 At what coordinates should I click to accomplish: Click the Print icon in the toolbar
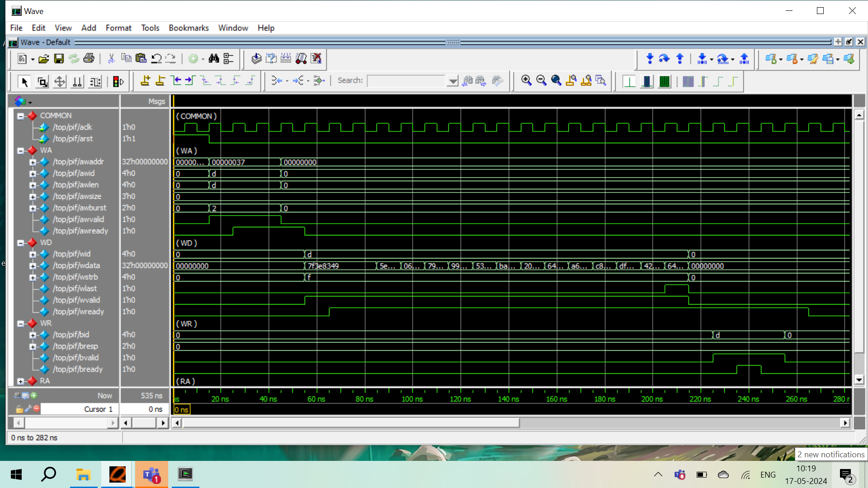[x=89, y=59]
